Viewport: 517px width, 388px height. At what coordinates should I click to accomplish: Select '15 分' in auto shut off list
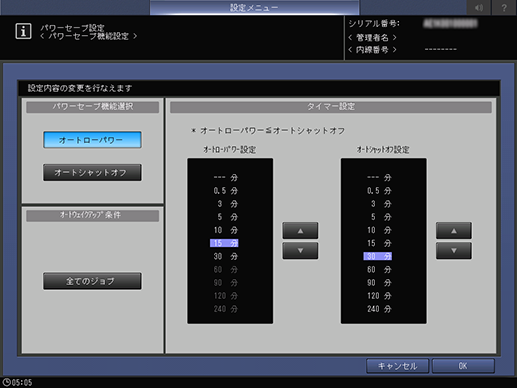[x=379, y=243]
